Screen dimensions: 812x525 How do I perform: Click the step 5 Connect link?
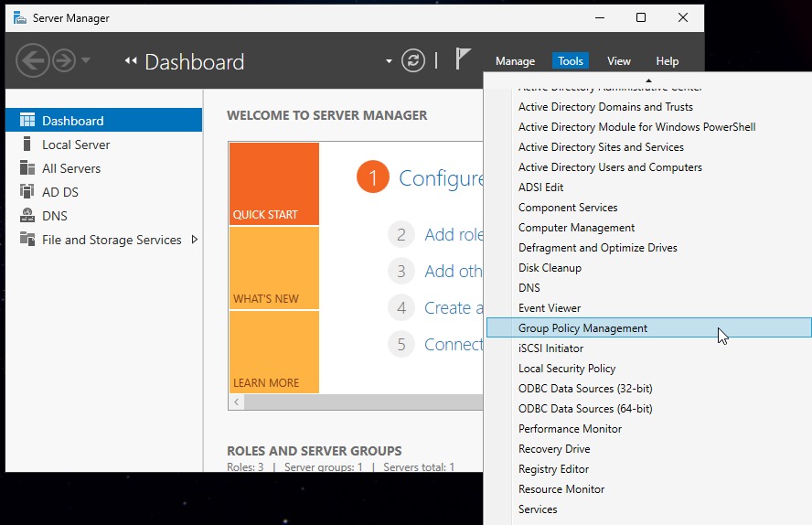pyautogui.click(x=454, y=344)
